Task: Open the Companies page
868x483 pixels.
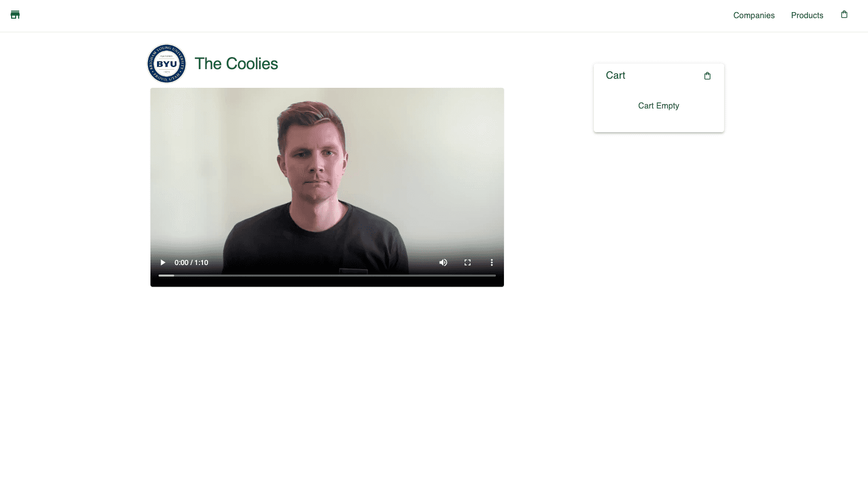Action: (x=753, y=15)
